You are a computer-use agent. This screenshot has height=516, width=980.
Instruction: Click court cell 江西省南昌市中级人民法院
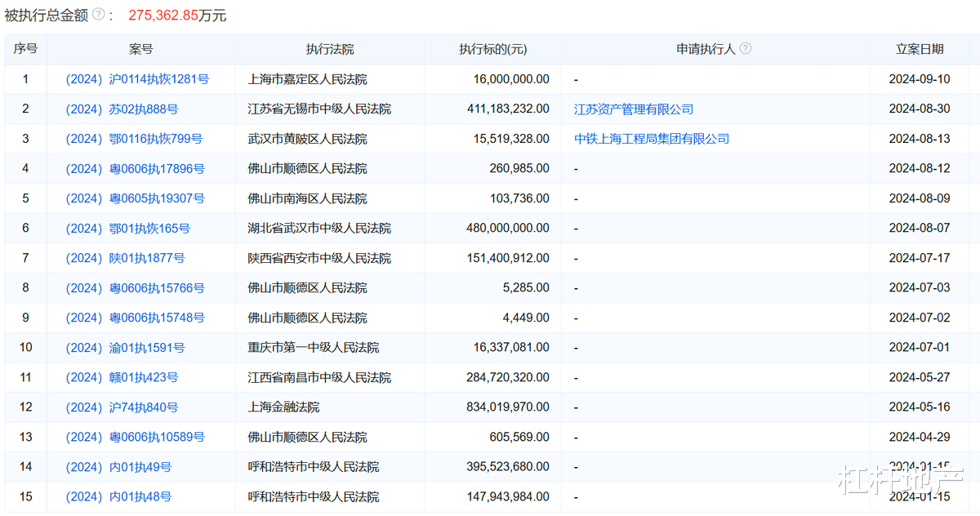(319, 377)
